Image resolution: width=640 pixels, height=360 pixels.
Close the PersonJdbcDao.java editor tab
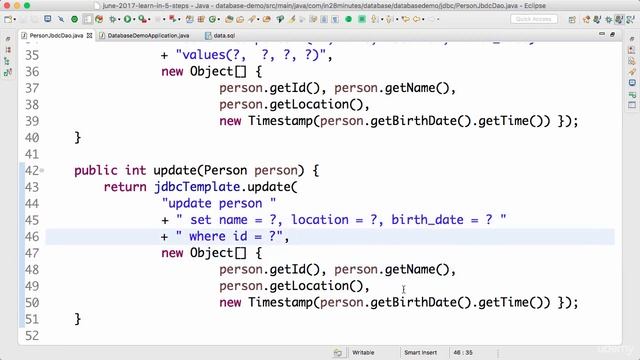click(x=89, y=36)
